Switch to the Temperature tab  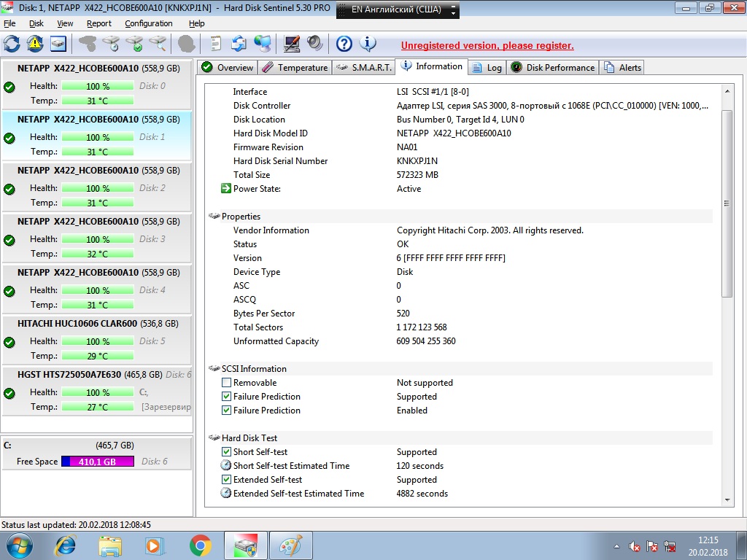point(295,68)
